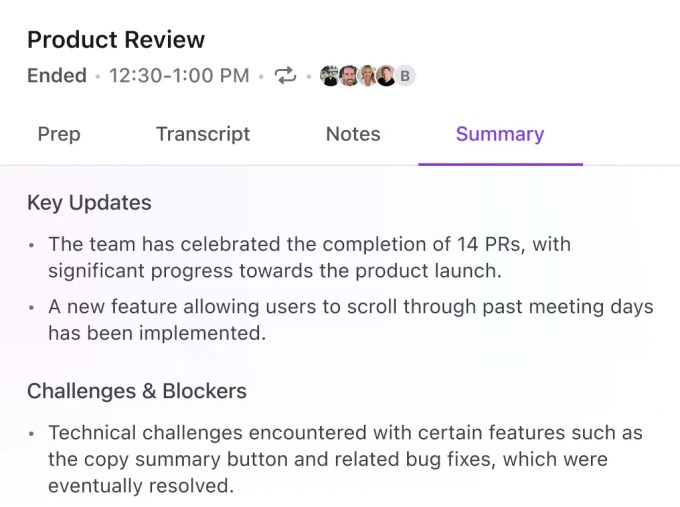Click the blonde woman's attendee avatar
This screenshot has height=507, width=680.
point(368,76)
